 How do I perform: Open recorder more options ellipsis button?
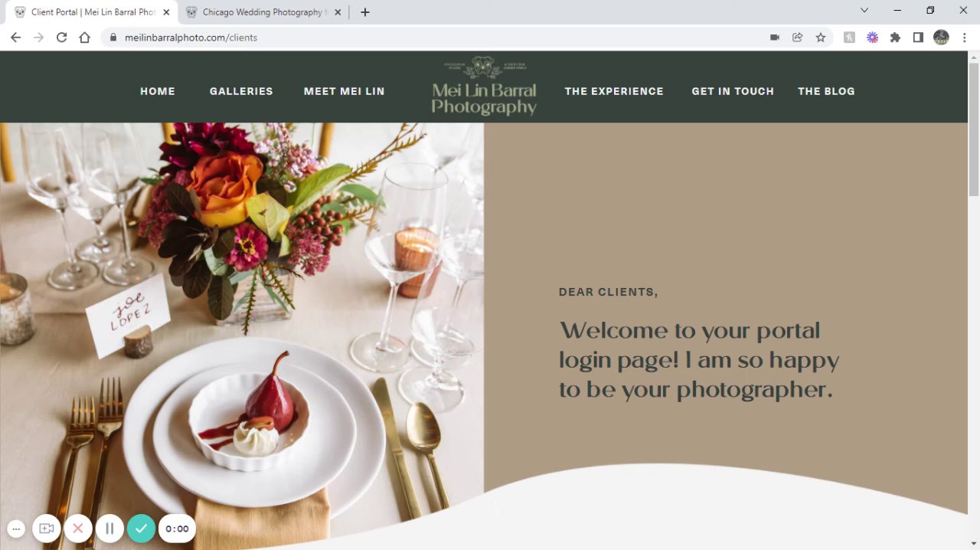[16, 529]
